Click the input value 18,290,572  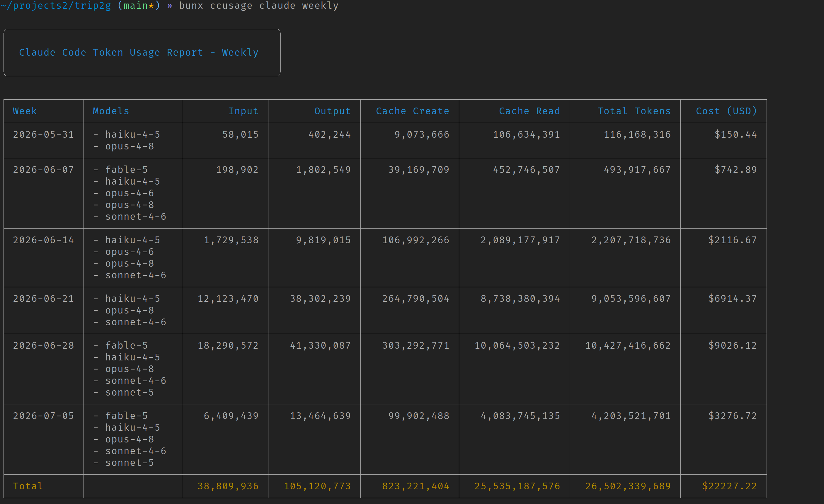(228, 345)
